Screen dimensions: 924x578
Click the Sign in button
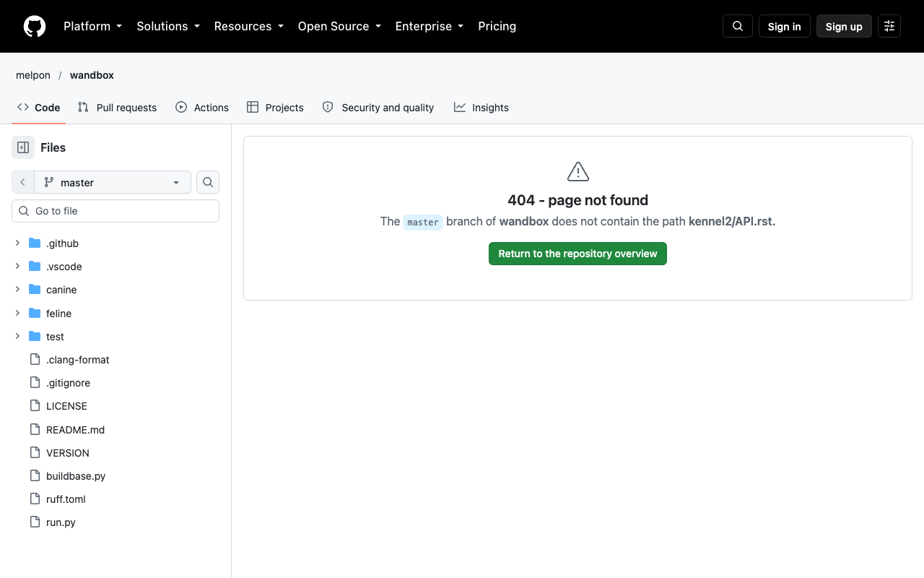tap(785, 26)
